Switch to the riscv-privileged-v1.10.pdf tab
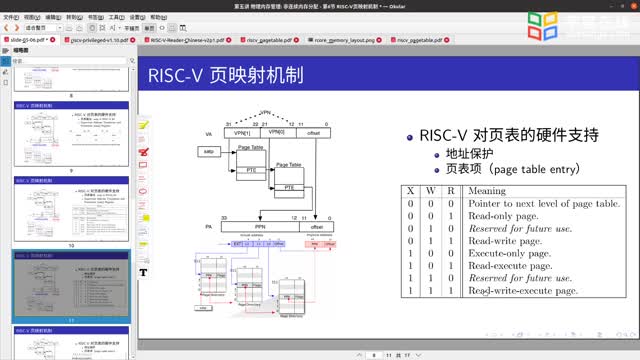 pos(100,40)
